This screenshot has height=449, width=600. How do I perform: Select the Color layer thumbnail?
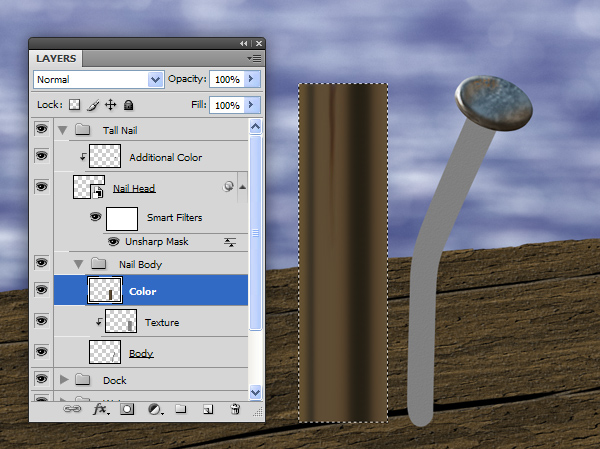[105, 290]
